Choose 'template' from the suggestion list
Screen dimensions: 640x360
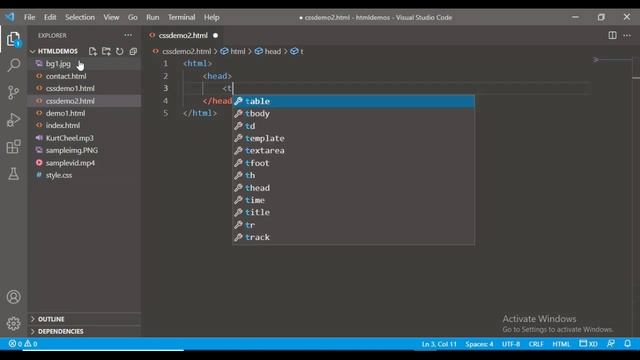tap(353, 138)
